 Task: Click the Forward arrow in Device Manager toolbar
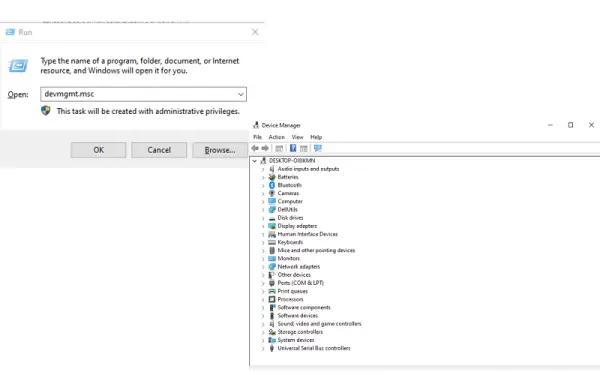265,148
